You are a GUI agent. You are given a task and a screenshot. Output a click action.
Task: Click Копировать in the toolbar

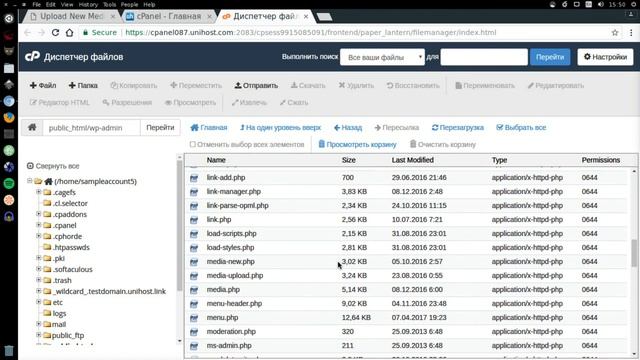pyautogui.click(x=133, y=85)
